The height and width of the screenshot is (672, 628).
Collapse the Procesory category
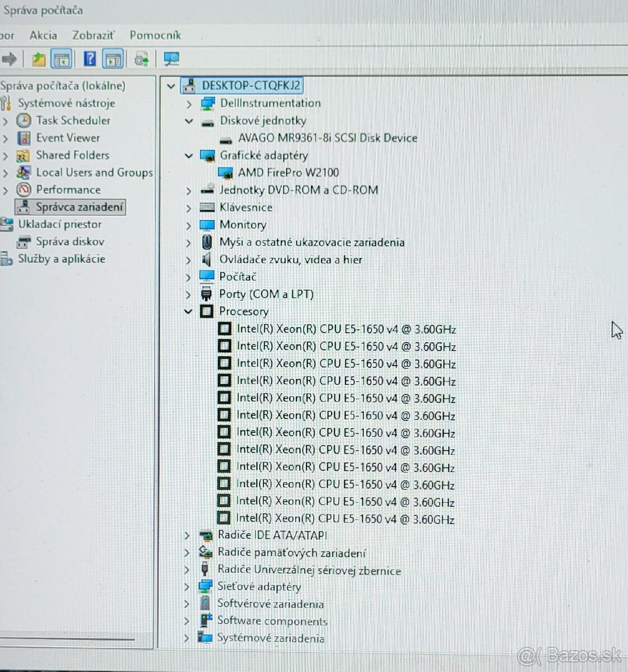188,311
